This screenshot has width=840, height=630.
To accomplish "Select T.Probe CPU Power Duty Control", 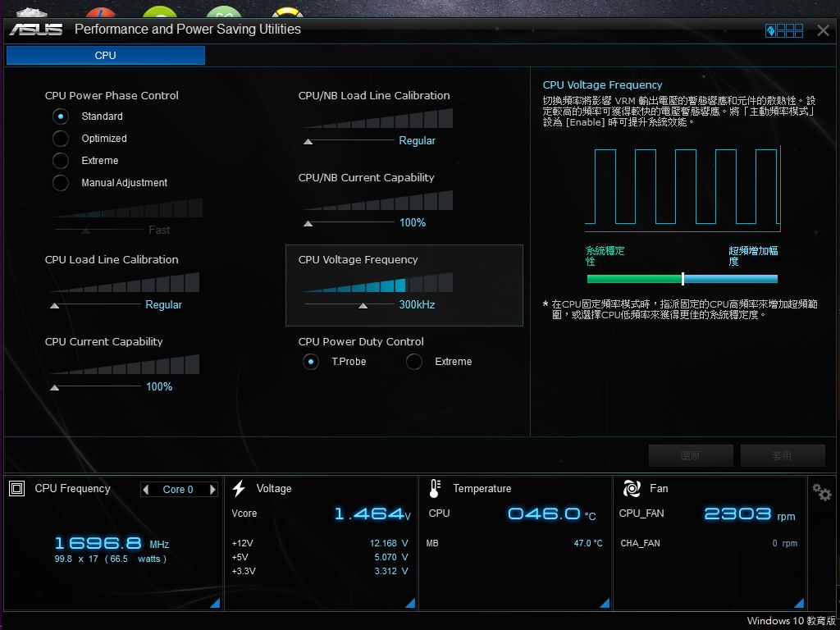I will point(311,362).
